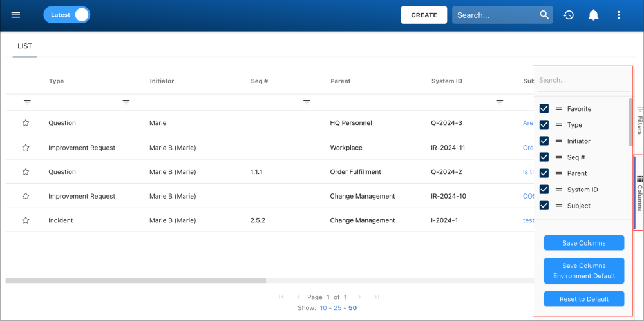Click the CREATE button
This screenshot has width=644, height=321.
(424, 15)
